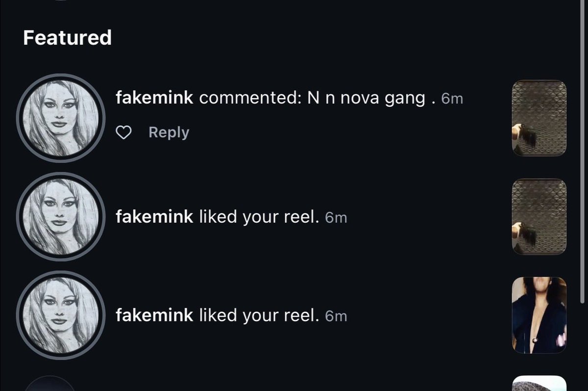Click the 6m timestamp on the comment notification
This screenshot has width=588, height=391.
pos(452,99)
